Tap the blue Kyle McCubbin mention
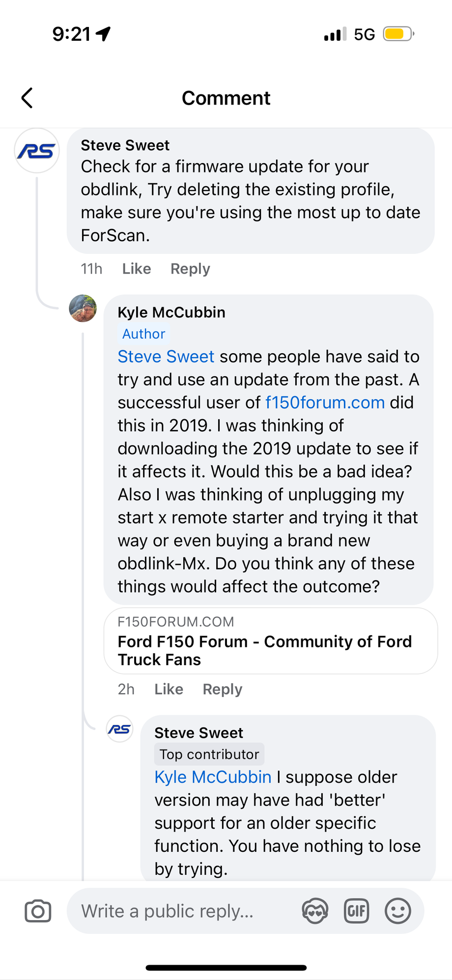 pyautogui.click(x=213, y=777)
